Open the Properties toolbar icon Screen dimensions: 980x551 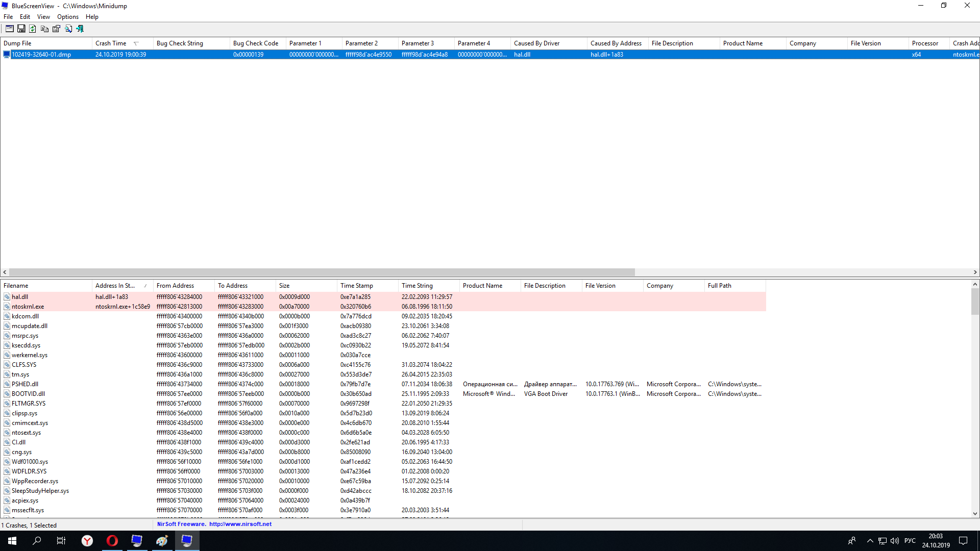click(56, 29)
